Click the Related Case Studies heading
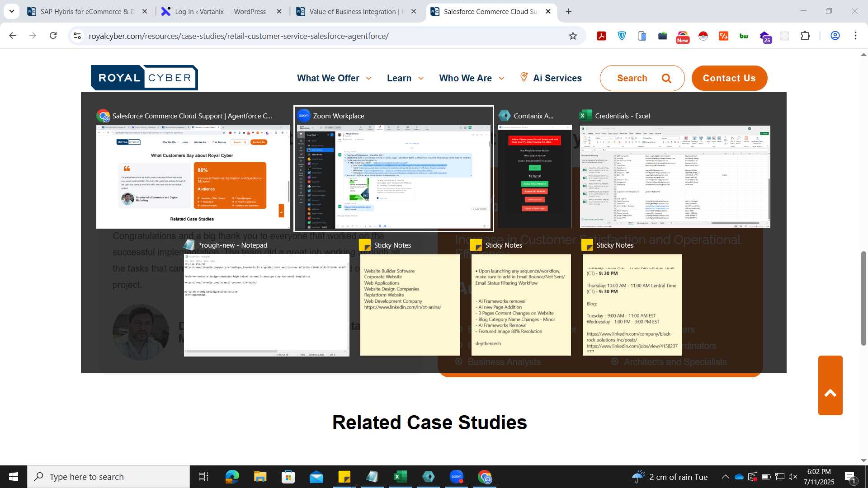868x488 pixels. pyautogui.click(x=429, y=422)
